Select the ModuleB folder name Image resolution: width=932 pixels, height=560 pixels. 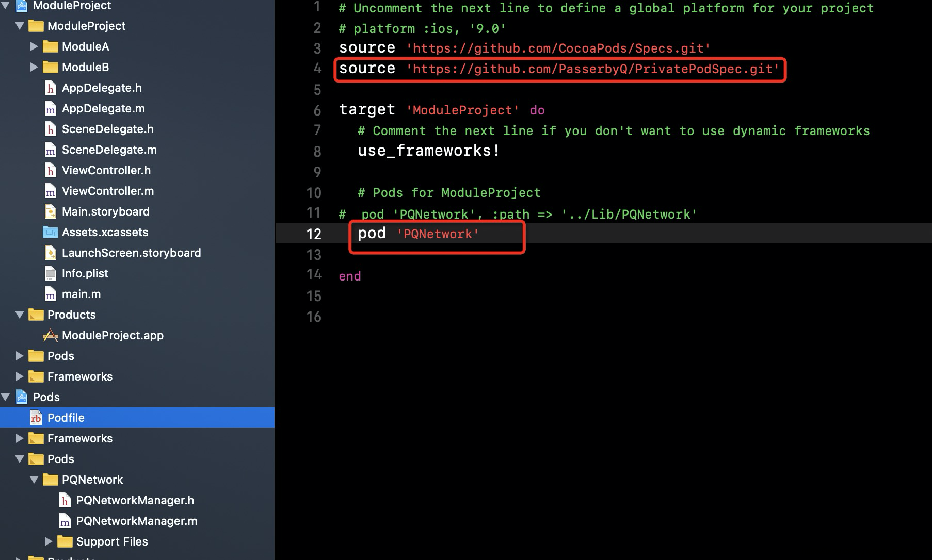[x=85, y=67]
